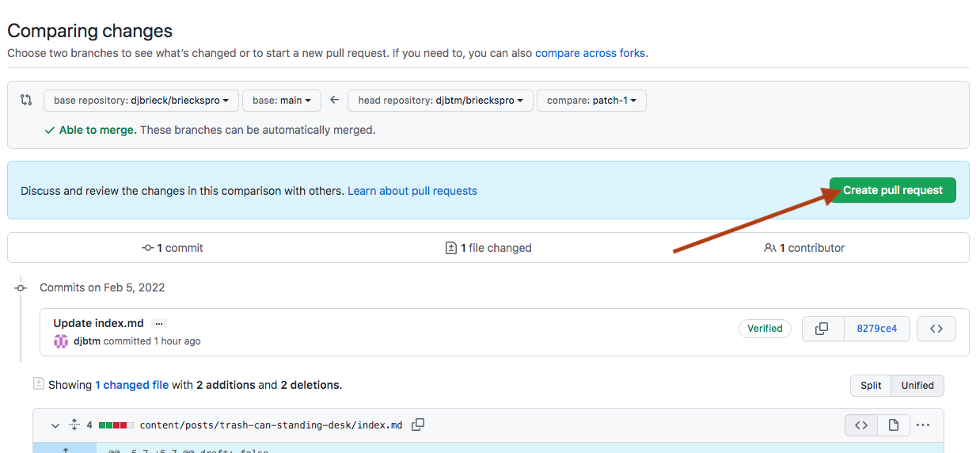
Task: Show source diff code icon for index.md
Action: tap(861, 425)
